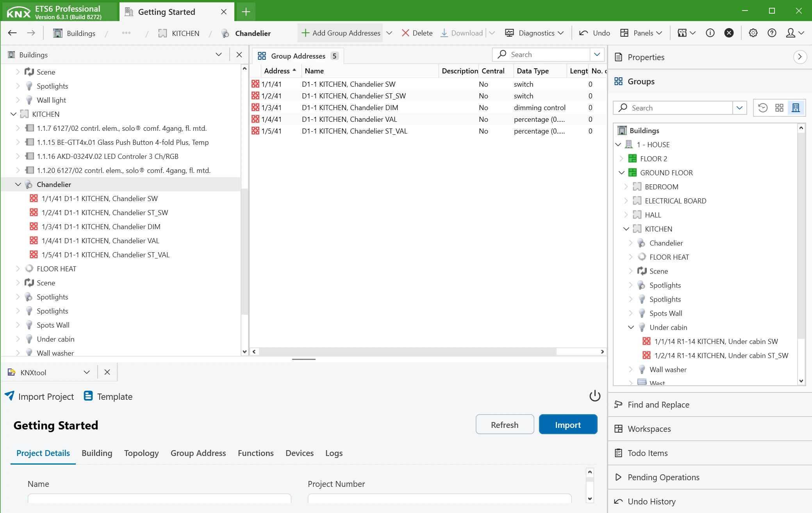Click Buildings in the breadcrumb path
The image size is (812, 513).
(74, 33)
